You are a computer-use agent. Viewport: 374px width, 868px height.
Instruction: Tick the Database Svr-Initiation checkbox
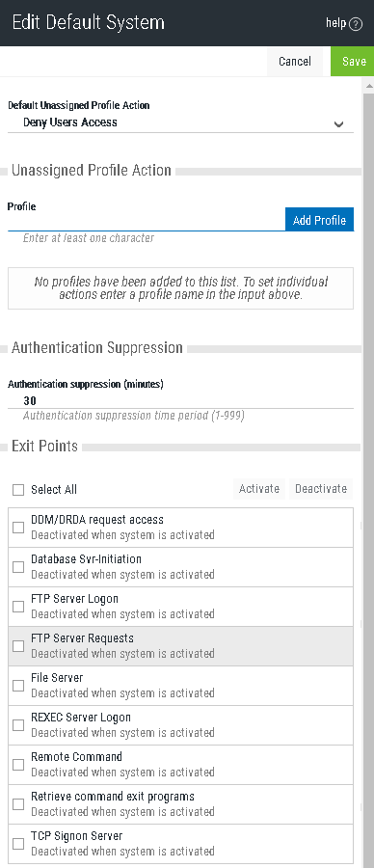(18, 567)
